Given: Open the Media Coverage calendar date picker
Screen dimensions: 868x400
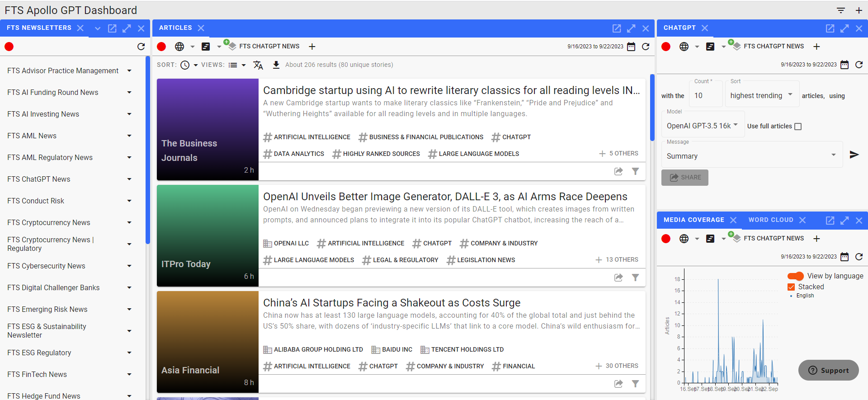Looking at the screenshot, I should point(844,257).
